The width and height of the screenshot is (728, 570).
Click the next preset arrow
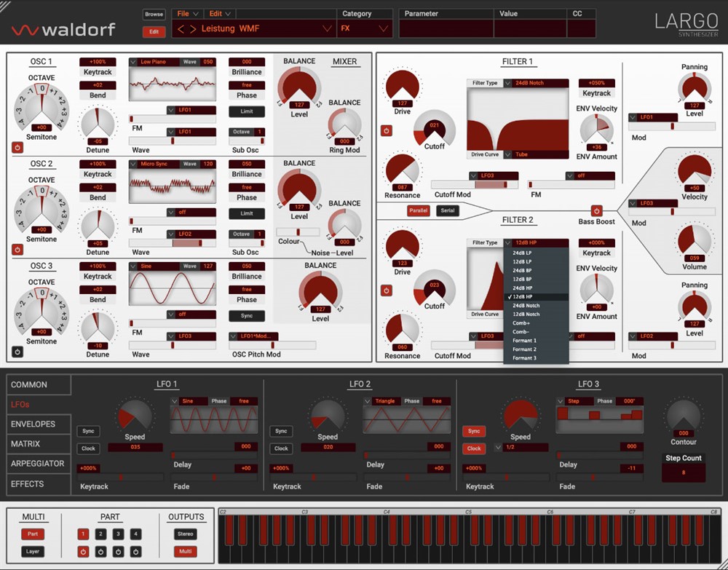[193, 29]
